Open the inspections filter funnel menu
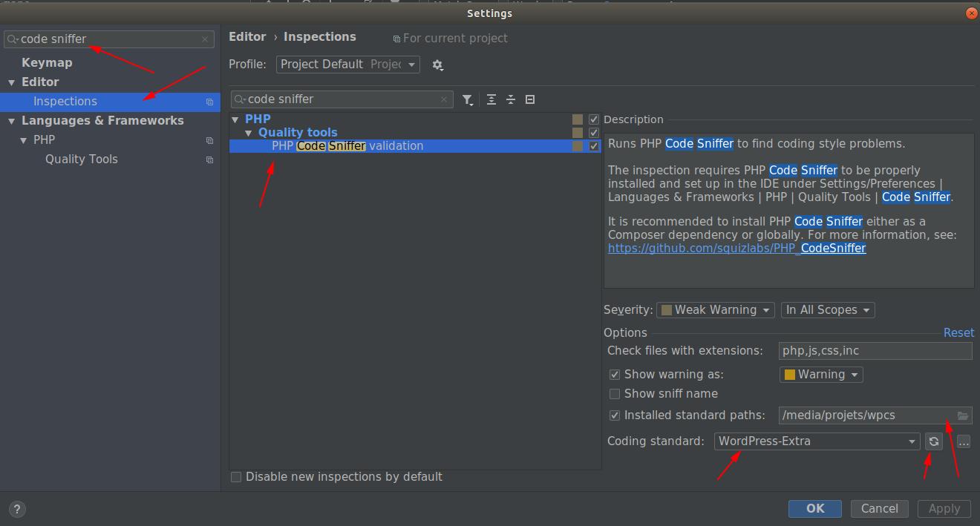Screen dimensions: 980x526 point(468,99)
